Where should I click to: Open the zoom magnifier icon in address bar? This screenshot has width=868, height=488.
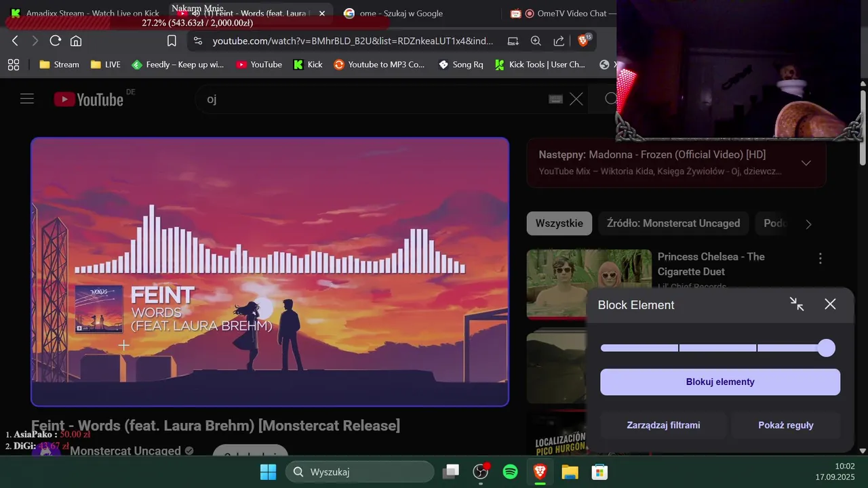[536, 41]
